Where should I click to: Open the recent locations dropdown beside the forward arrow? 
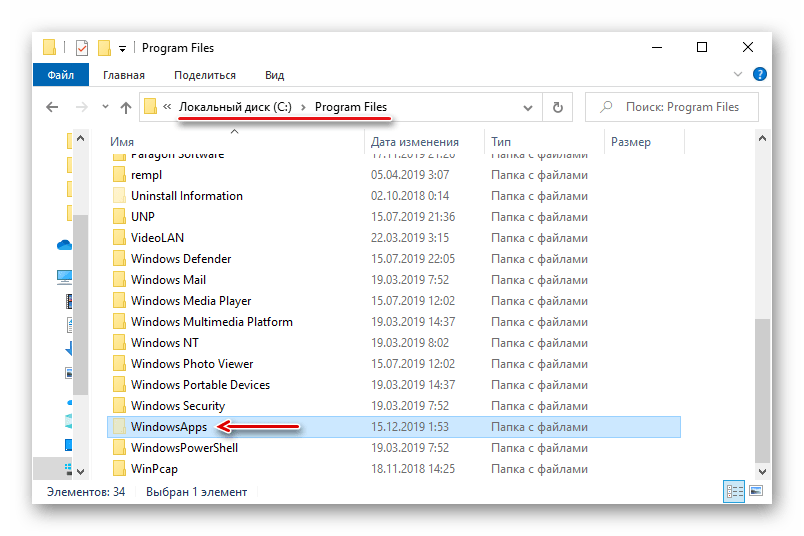point(102,107)
